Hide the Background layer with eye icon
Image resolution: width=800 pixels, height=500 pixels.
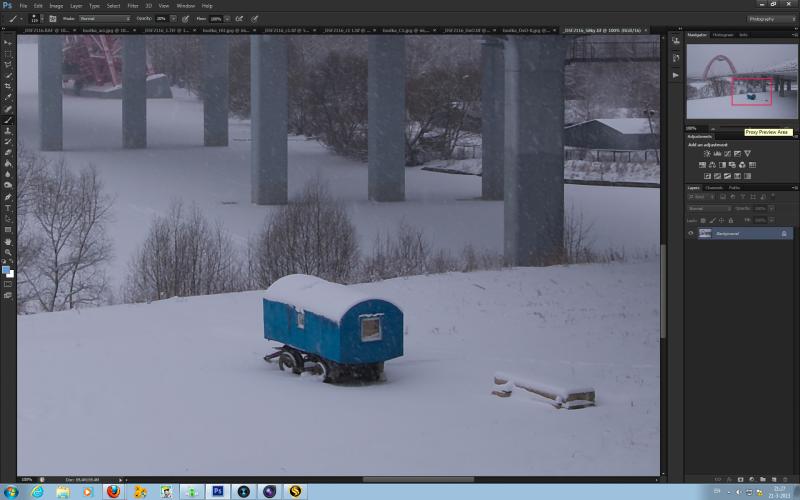tap(691, 233)
